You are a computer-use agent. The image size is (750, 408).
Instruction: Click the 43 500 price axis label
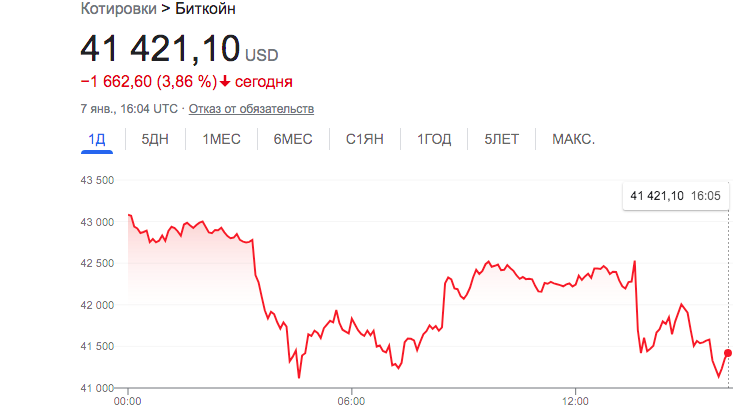[x=96, y=180]
